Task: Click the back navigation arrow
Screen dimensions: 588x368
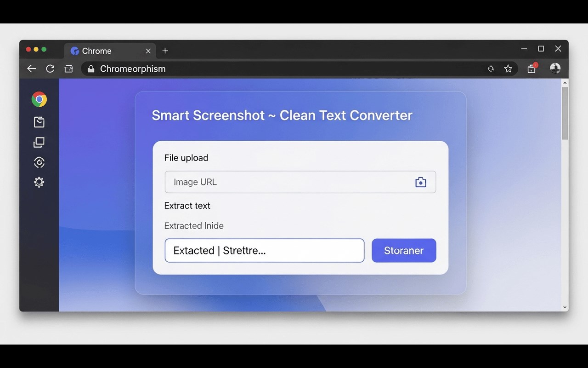Action: tap(31, 69)
